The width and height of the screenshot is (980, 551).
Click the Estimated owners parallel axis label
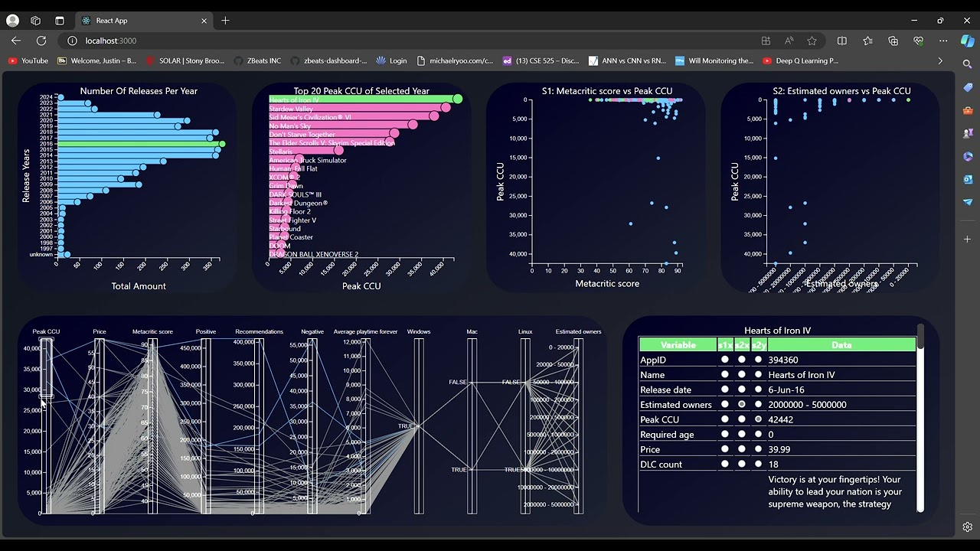(x=578, y=331)
